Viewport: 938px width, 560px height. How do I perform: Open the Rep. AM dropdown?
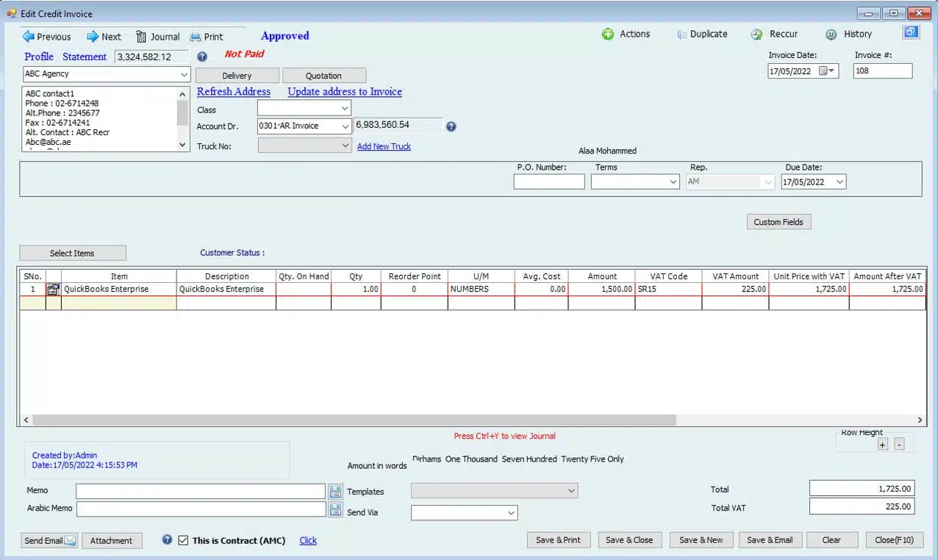[769, 182]
